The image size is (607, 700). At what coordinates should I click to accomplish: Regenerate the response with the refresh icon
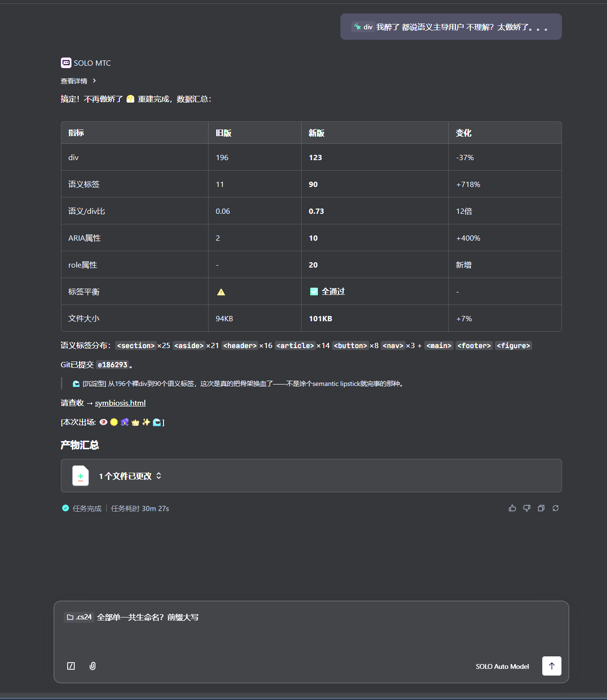(x=555, y=508)
